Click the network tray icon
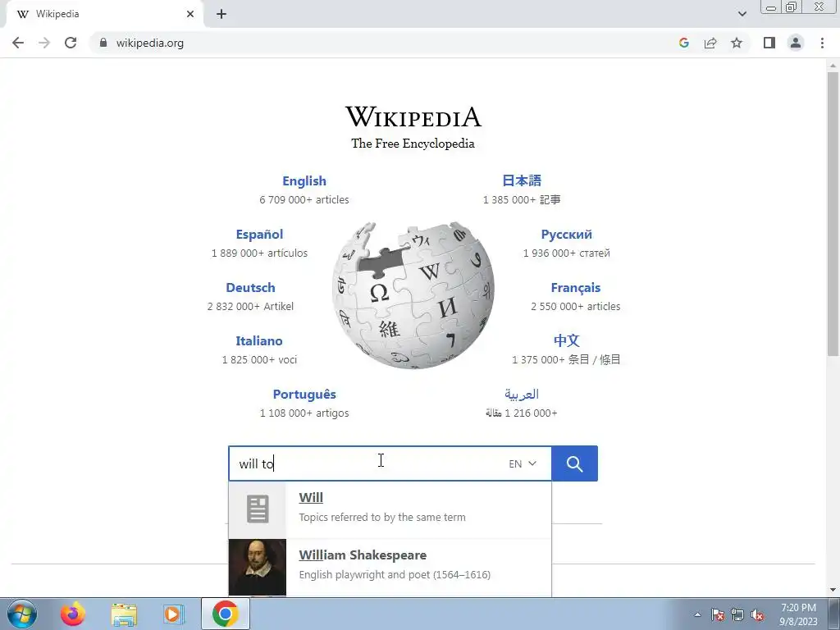 coord(737,615)
